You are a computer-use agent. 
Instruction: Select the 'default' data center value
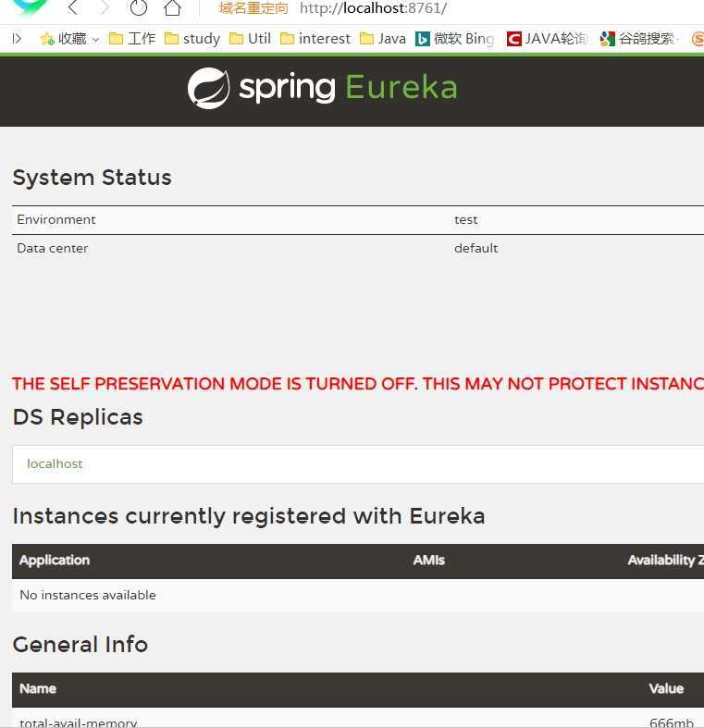(476, 249)
